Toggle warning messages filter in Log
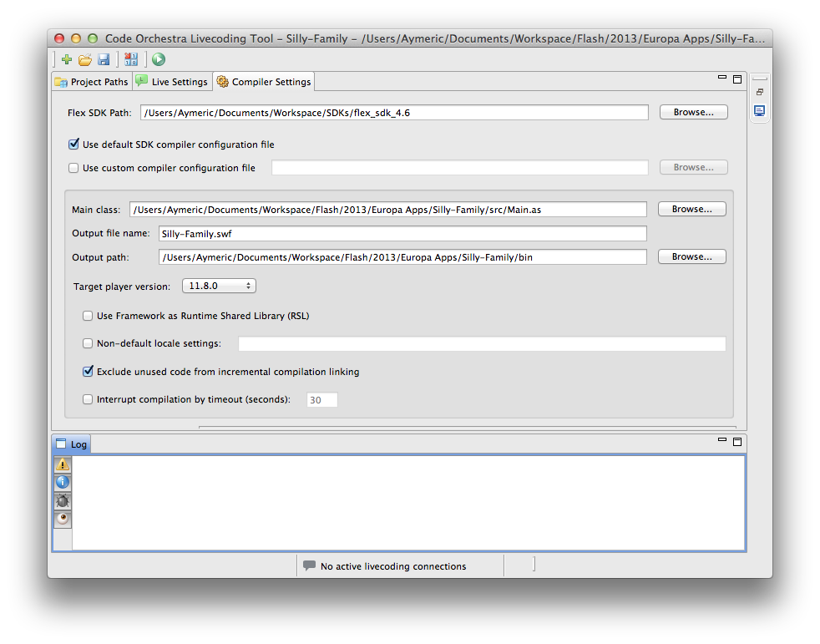This screenshot has width=820, height=644. (x=63, y=465)
